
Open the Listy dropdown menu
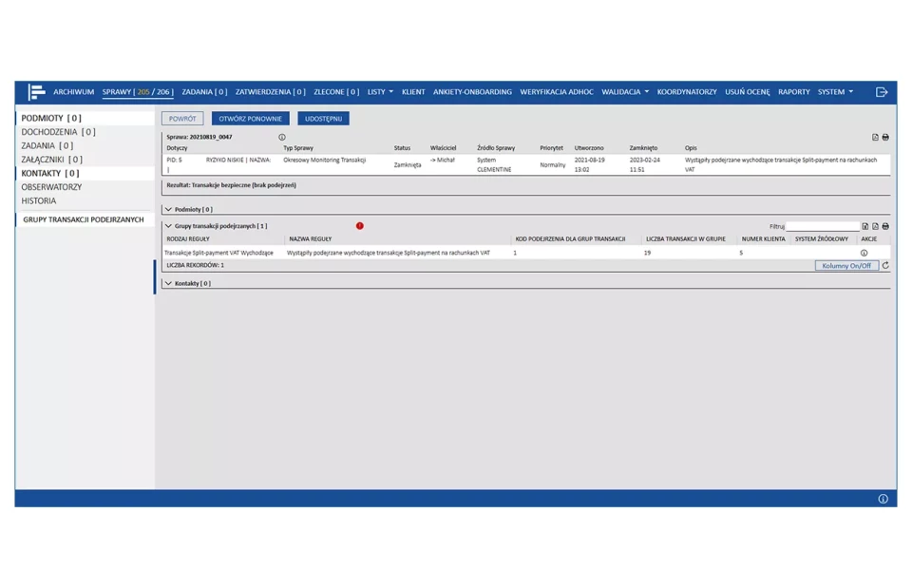click(380, 92)
